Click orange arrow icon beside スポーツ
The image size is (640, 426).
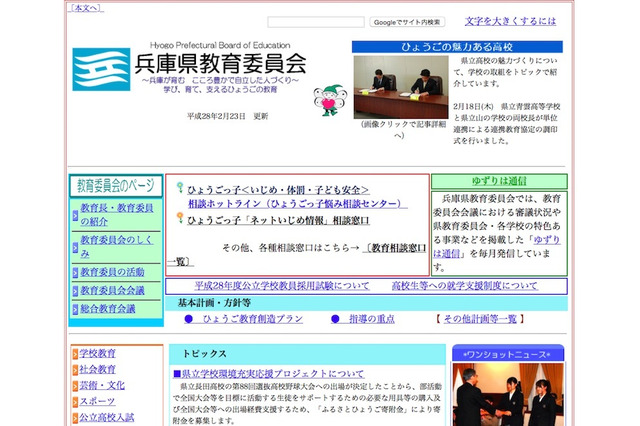(75, 402)
